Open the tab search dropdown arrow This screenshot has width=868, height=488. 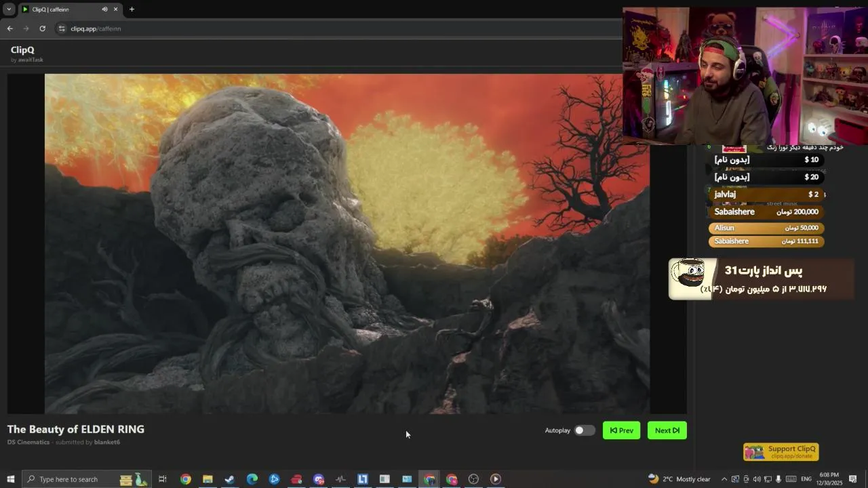point(9,9)
